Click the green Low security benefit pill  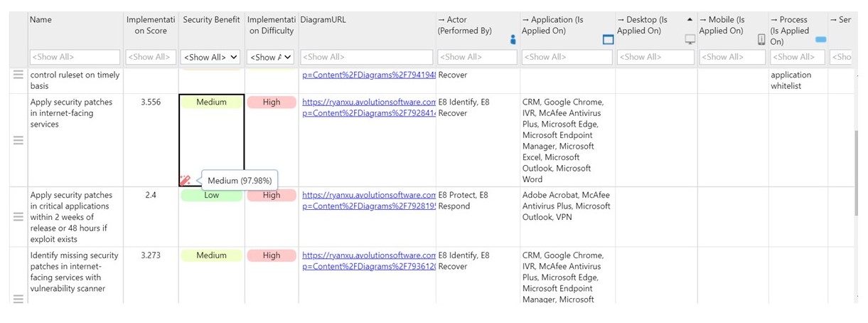click(211, 195)
